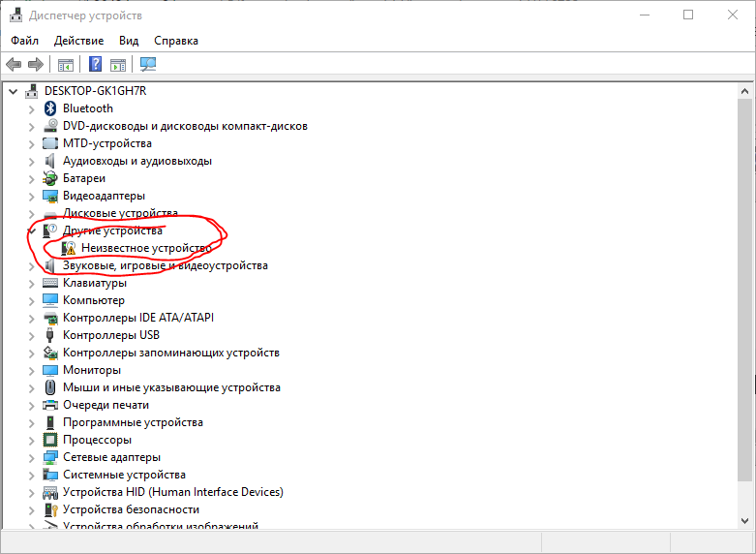This screenshot has height=554, width=756.
Task: Toggle the action pane toolbar icon
Action: 118,64
